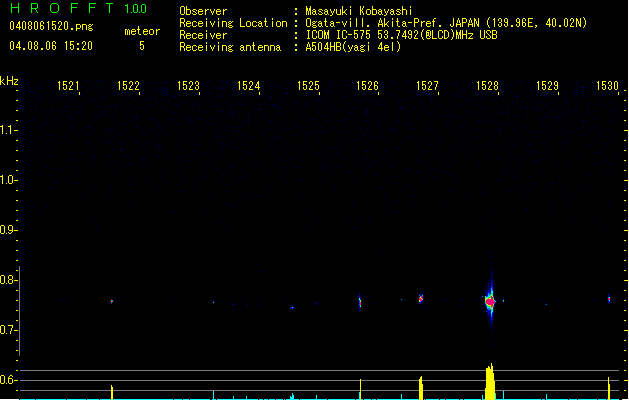629x400 pixels.
Task: Click the 0.8 frequency axis label
Action: [9, 280]
